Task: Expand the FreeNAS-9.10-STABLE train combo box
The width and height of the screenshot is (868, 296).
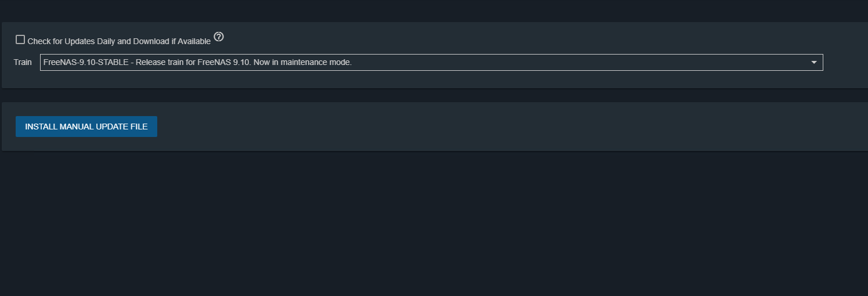Action: click(431, 62)
